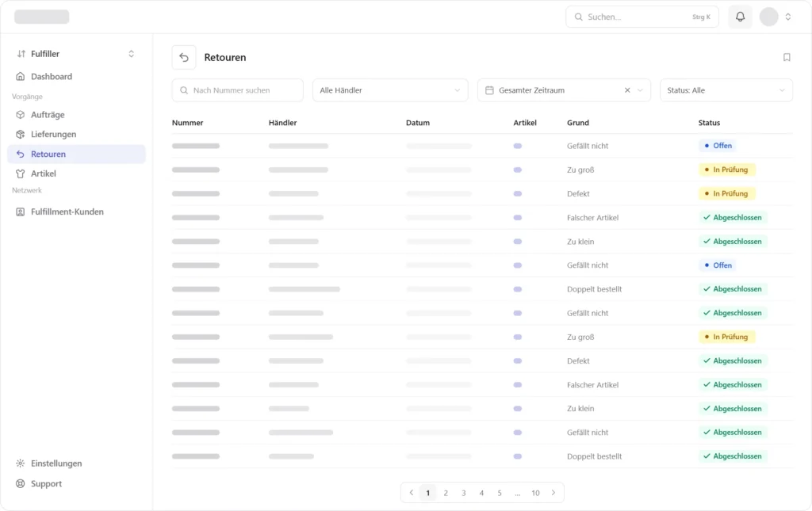Click the calendar icon in date filter
This screenshot has width=812, height=511.
pyautogui.click(x=489, y=90)
